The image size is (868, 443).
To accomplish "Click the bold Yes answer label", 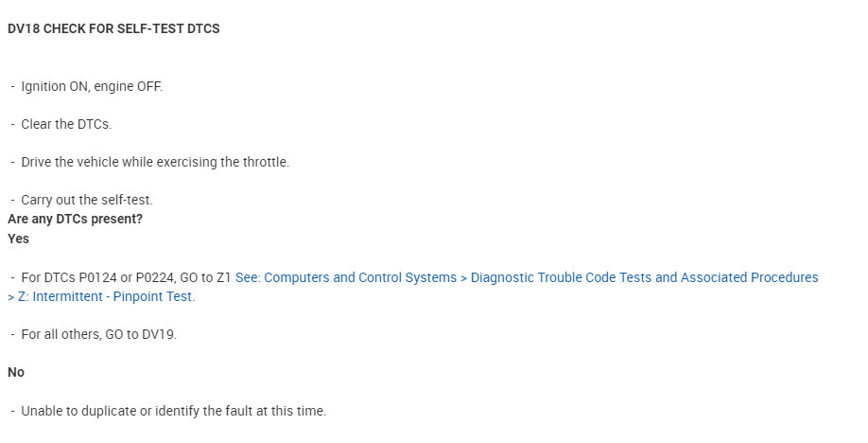I will pyautogui.click(x=18, y=239).
